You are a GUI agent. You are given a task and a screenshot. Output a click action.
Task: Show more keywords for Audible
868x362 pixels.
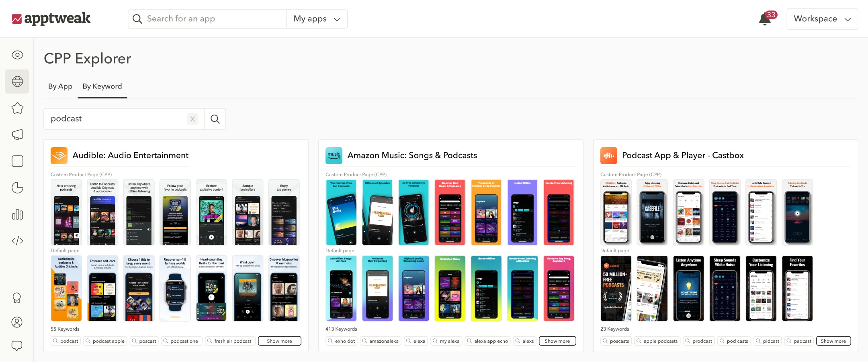(280, 341)
